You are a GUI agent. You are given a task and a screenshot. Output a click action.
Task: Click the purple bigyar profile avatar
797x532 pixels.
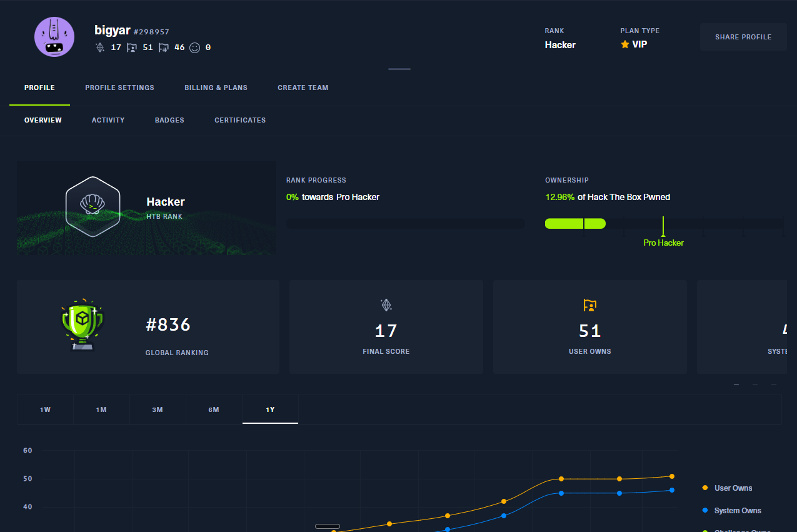(54, 37)
